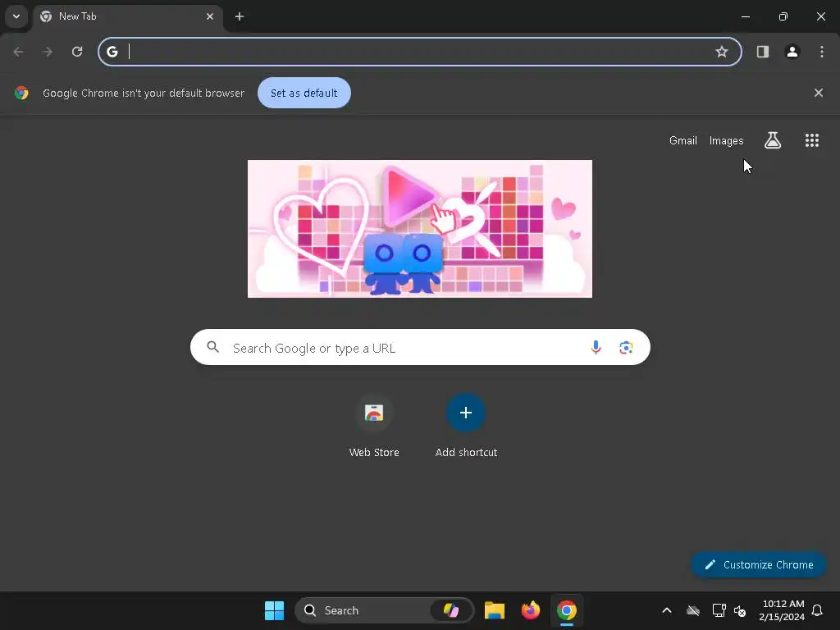Show hidden system tray icons

pos(667,610)
